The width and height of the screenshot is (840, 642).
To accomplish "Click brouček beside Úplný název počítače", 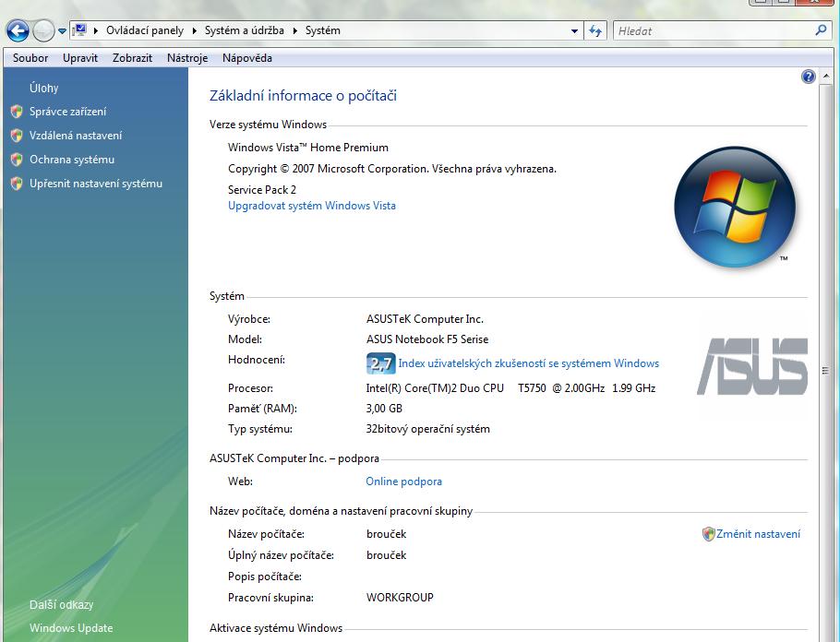I will [x=386, y=555].
